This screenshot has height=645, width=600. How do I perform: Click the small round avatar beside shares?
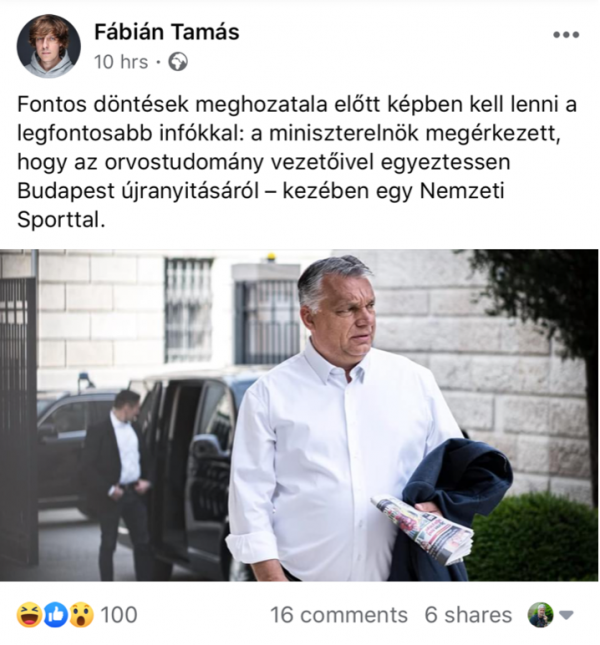point(540,615)
